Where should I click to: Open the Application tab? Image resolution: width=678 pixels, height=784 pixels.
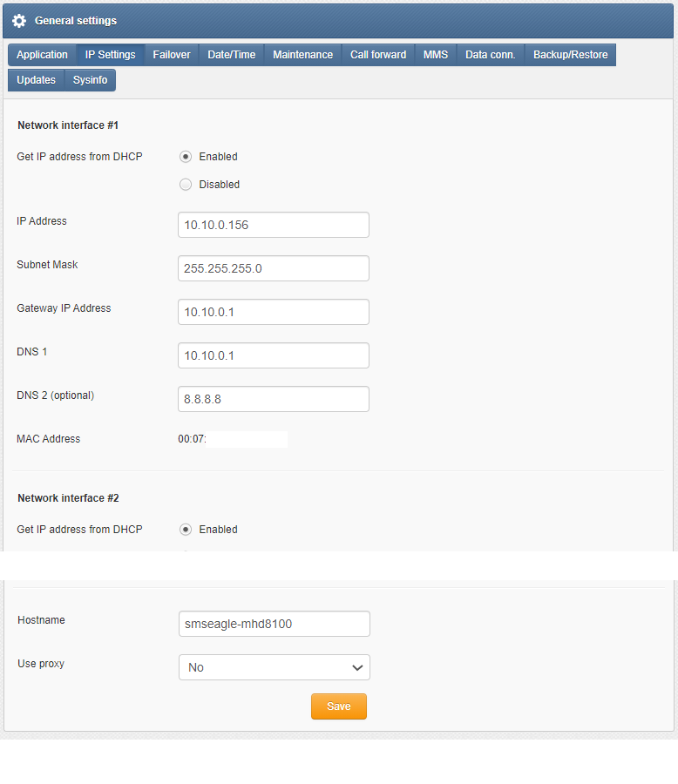click(42, 55)
